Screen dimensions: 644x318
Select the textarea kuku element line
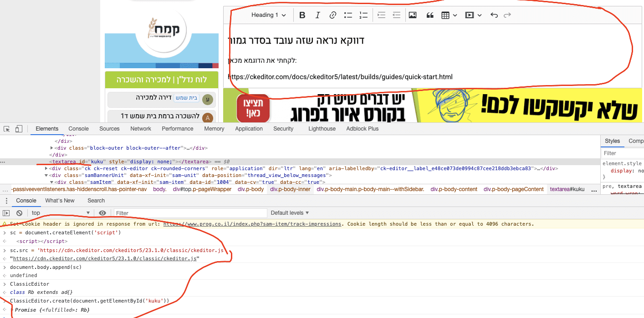tap(300, 162)
